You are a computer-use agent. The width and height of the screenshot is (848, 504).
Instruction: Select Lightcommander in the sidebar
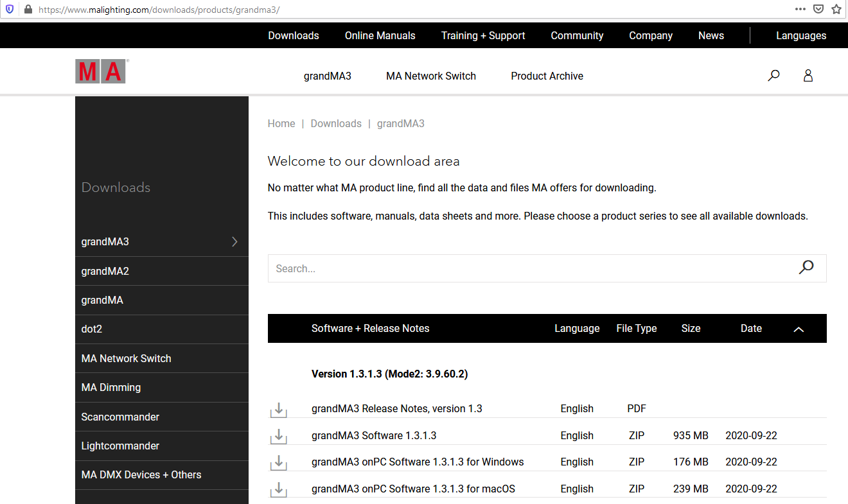(x=162, y=446)
